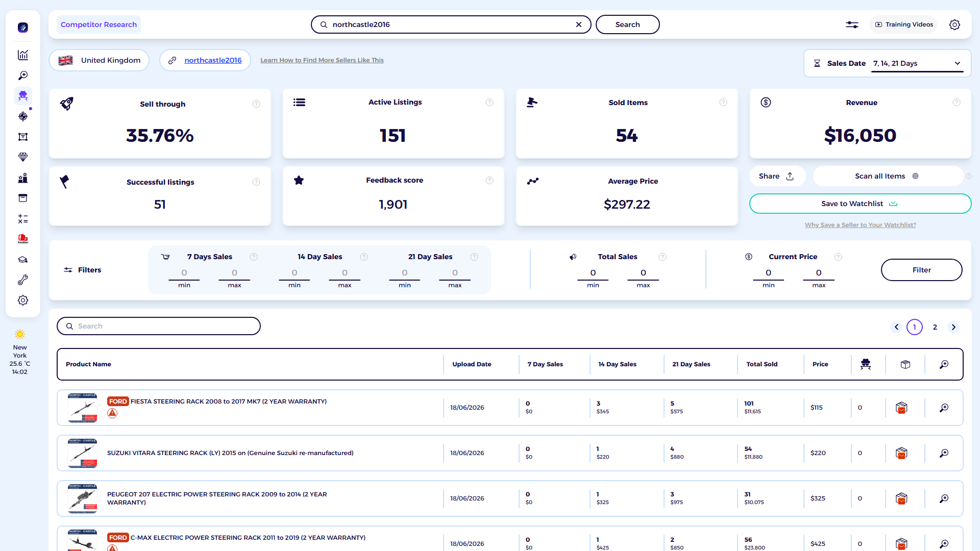Show help for Successful listings
The image size is (980, 551).
(x=256, y=182)
